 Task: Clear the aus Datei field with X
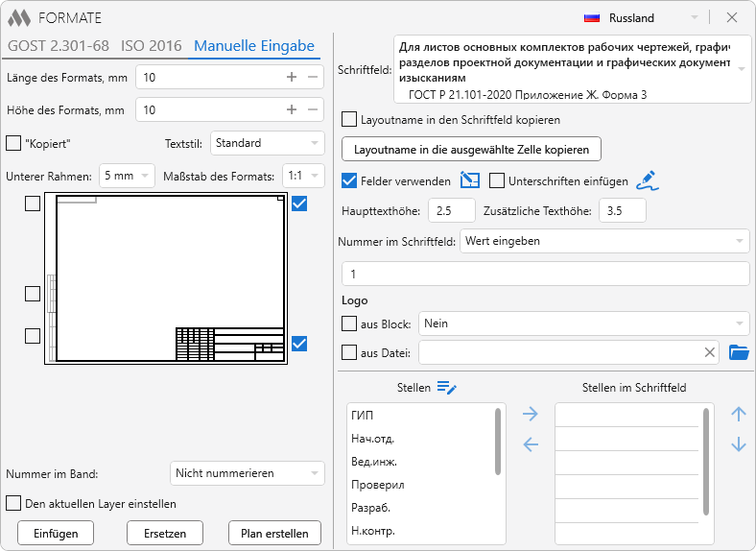point(710,353)
